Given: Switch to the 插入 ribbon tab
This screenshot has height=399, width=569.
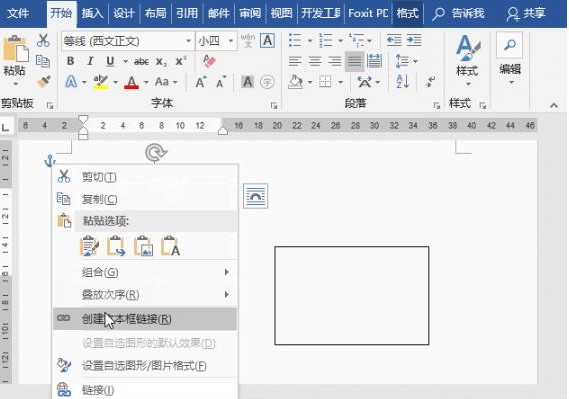Looking at the screenshot, I should tap(92, 13).
